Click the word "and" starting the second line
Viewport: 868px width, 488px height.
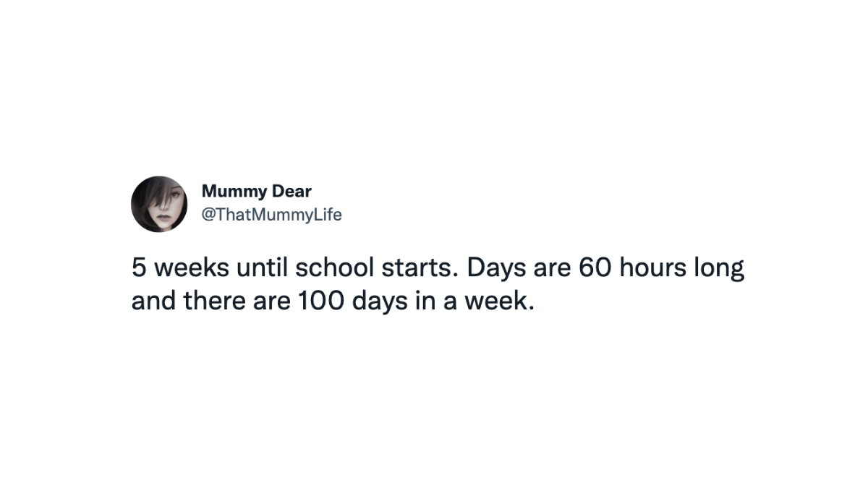tap(153, 300)
